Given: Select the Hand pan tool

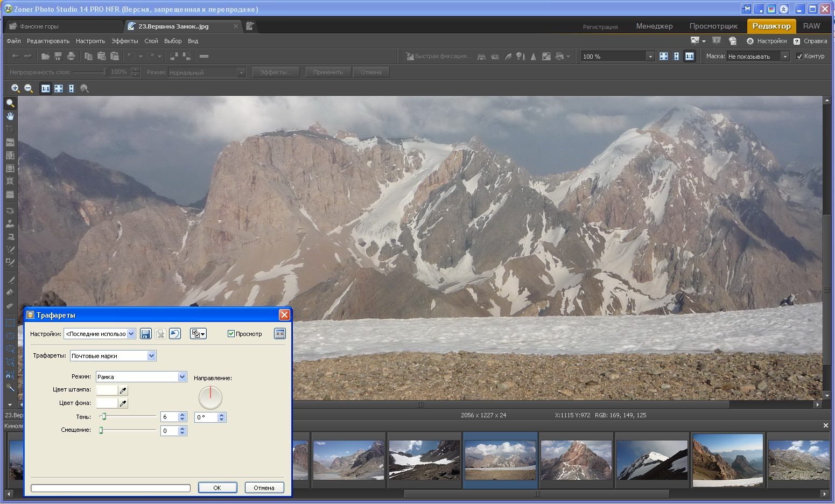Looking at the screenshot, I should click(10, 116).
